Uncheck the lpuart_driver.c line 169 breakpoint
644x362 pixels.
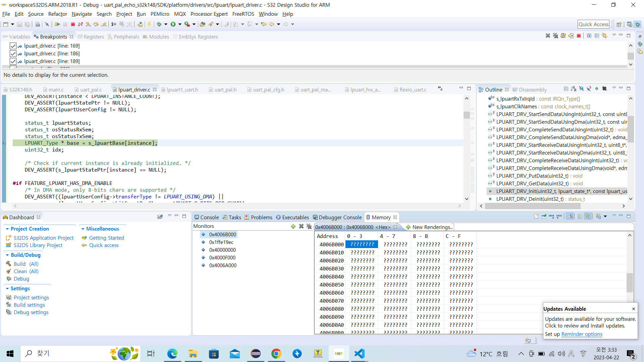click(x=13, y=46)
